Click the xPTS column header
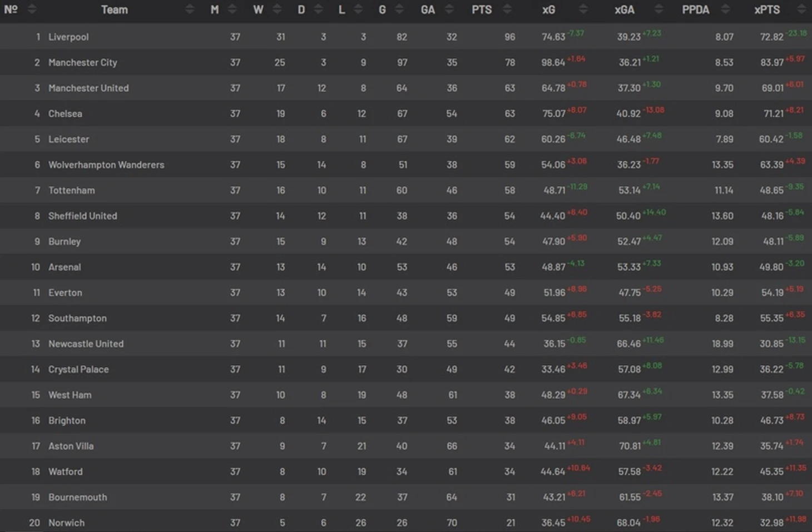 pyautogui.click(x=767, y=9)
